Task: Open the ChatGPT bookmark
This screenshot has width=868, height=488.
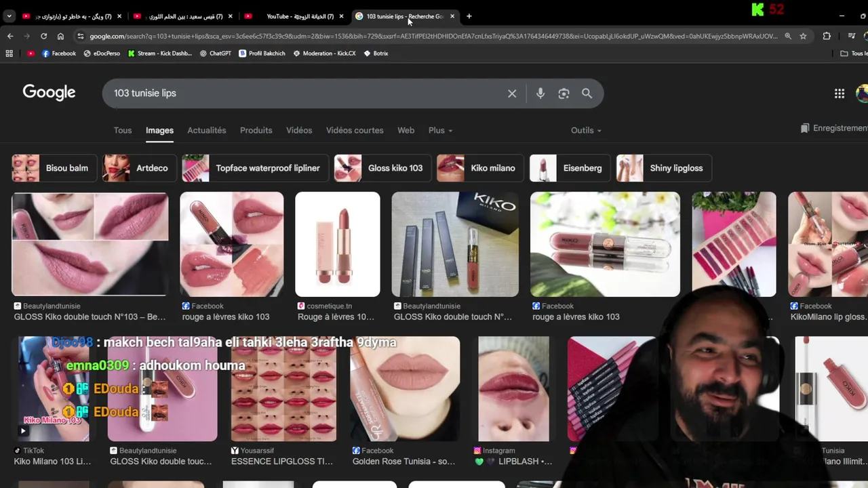Action: [x=216, y=53]
